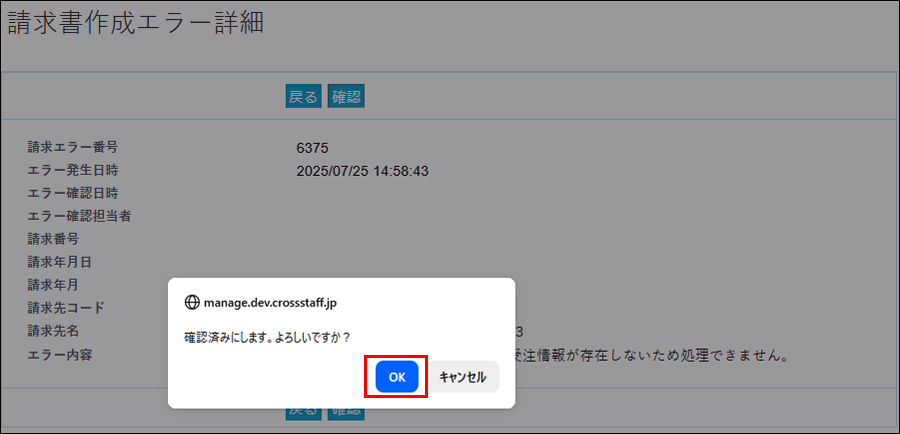900x434 pixels.
Task: Click the 請求年月 label
Action: [x=53, y=285]
